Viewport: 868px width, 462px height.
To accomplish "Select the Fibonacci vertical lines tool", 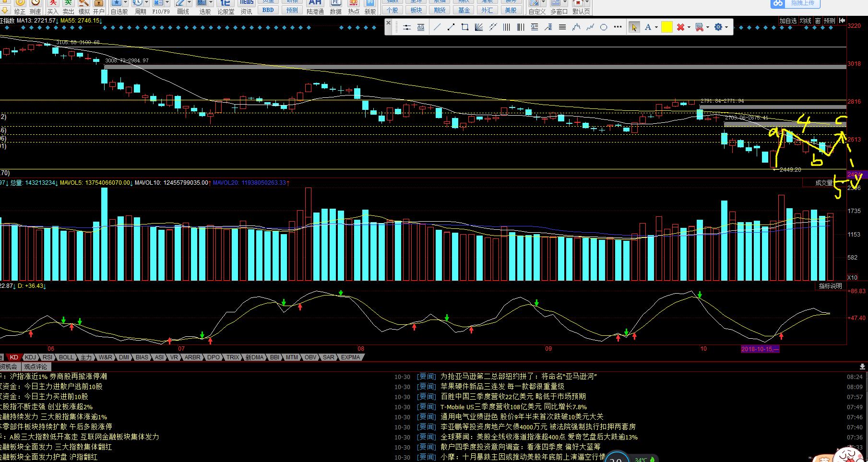I will [x=521, y=27].
